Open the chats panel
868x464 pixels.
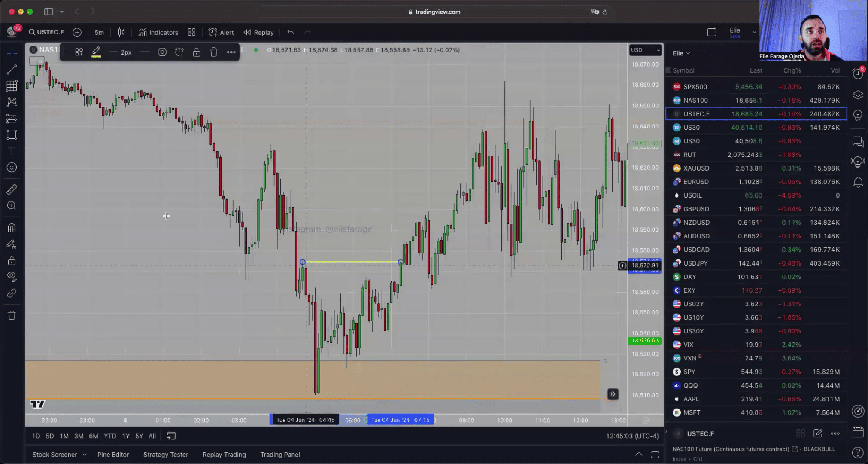pyautogui.click(x=858, y=141)
